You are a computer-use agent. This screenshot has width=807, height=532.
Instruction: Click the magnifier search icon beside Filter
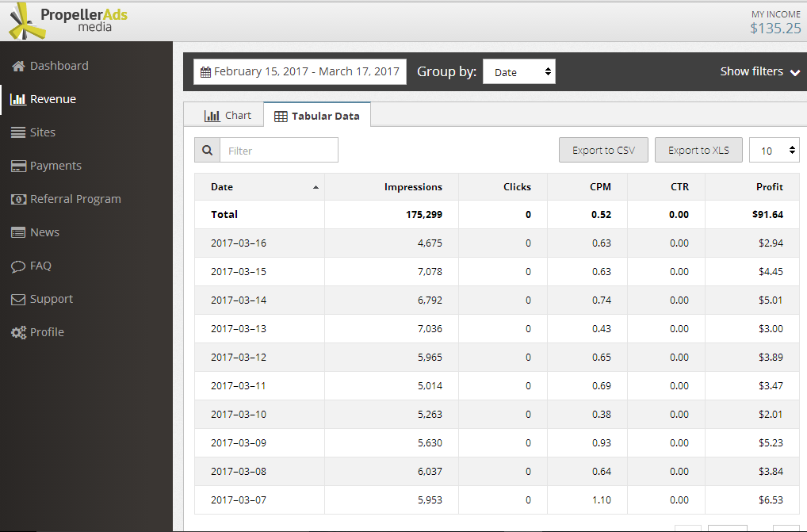(208, 150)
